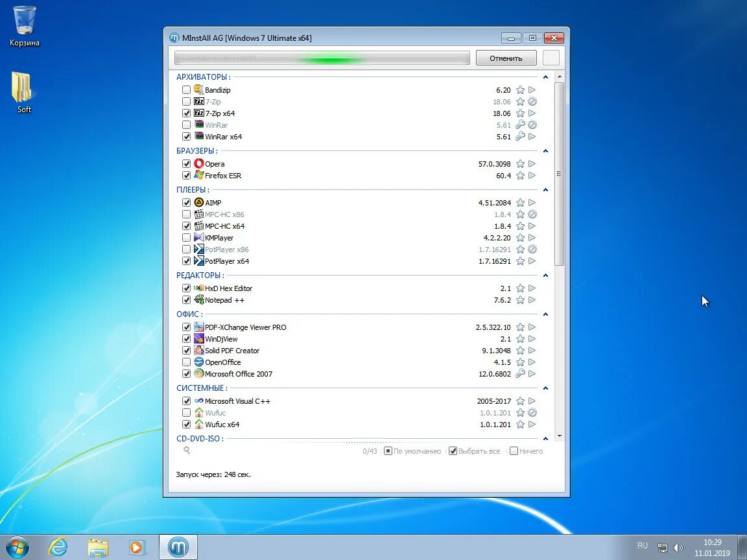Click the Отменить button
The image size is (747, 560).
pos(506,58)
